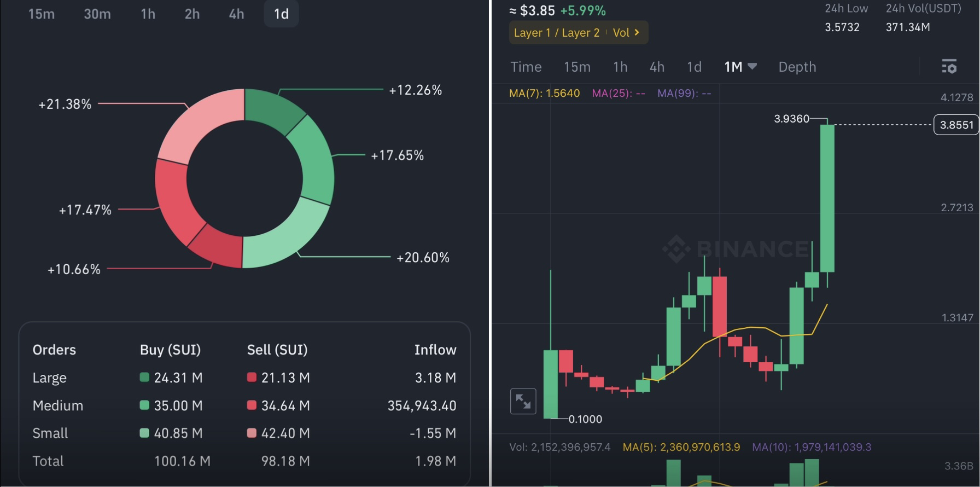
Task: Switch chart to Time view
Action: click(x=526, y=67)
